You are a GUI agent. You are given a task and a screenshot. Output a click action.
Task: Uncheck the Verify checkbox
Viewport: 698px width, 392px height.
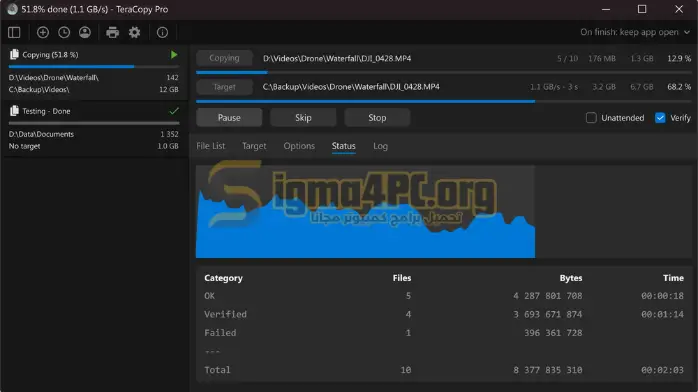[660, 117]
